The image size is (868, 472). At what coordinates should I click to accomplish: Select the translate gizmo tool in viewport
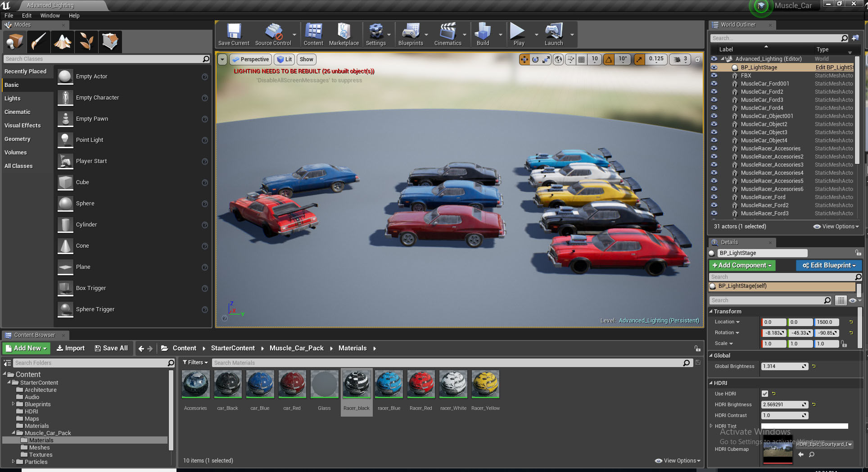click(524, 59)
